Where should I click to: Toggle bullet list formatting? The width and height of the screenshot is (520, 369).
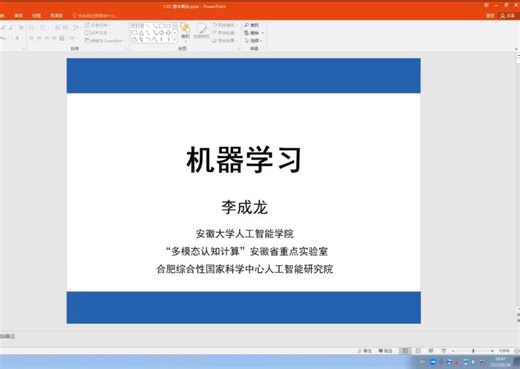[x=33, y=28]
